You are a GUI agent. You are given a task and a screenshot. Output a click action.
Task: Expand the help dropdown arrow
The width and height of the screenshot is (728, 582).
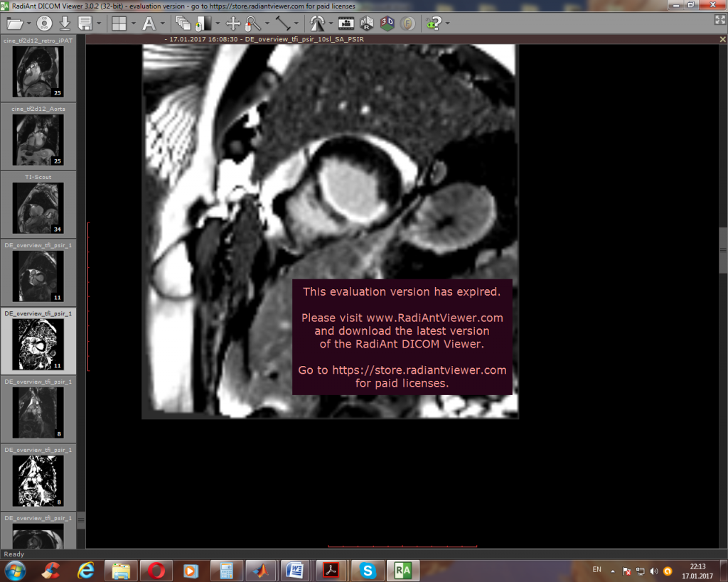(448, 23)
